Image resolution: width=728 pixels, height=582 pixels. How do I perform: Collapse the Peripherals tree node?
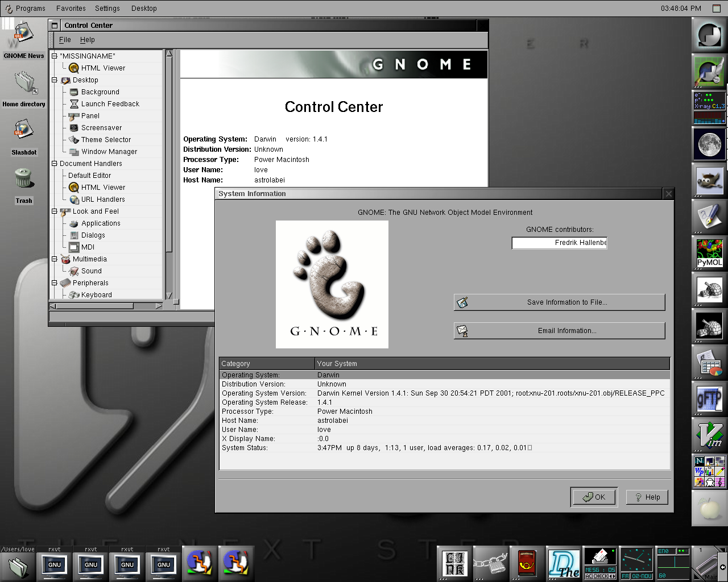(55, 282)
